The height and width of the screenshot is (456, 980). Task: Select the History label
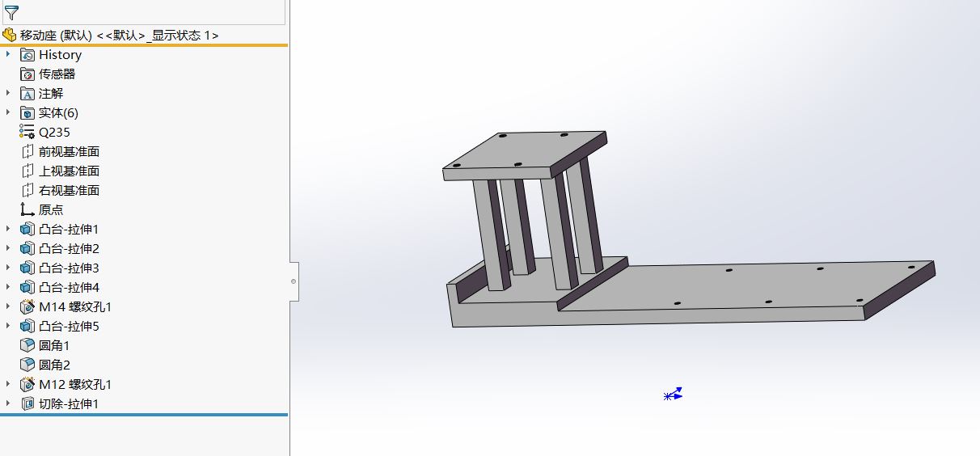click(60, 55)
